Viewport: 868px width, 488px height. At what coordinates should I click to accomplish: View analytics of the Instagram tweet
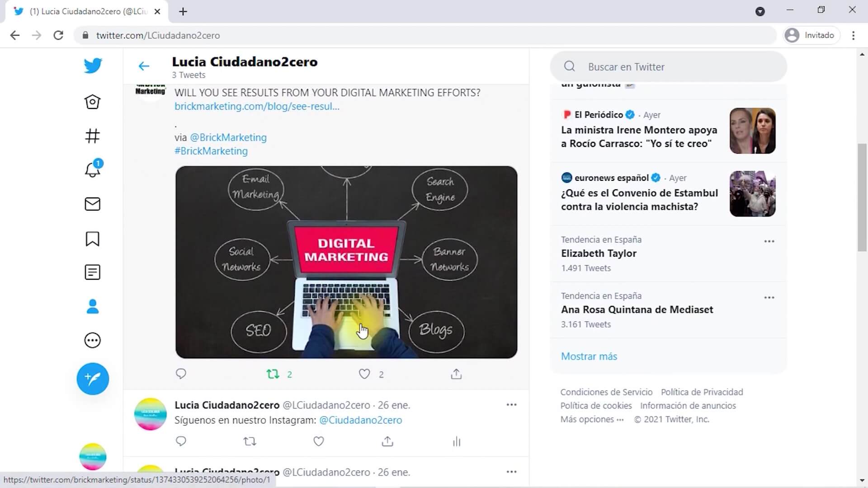(x=457, y=441)
